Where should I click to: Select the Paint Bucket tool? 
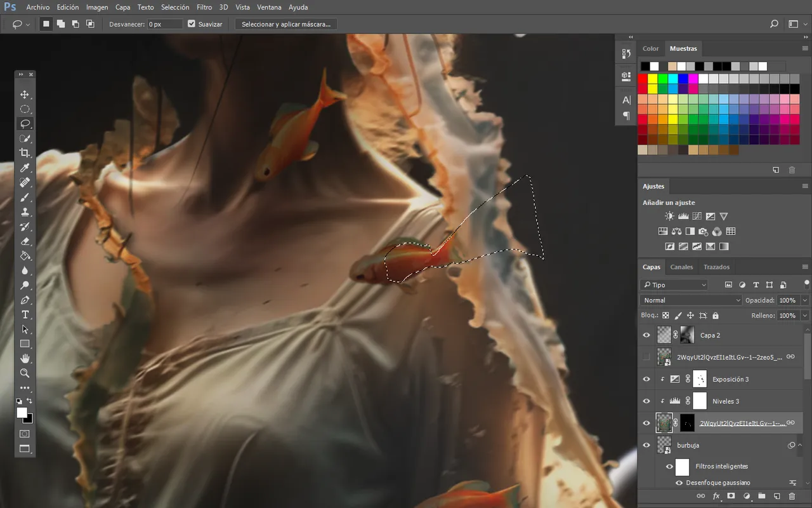pos(25,256)
